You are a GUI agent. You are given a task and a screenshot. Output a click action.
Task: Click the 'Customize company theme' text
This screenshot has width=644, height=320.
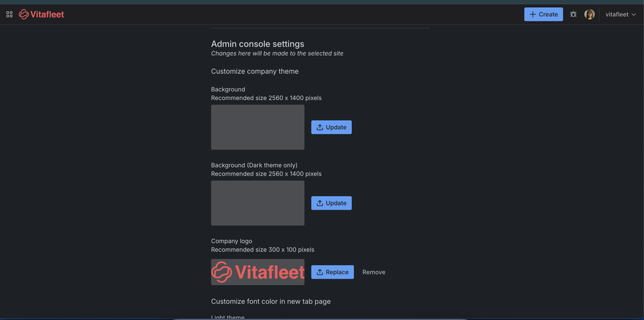tap(255, 72)
